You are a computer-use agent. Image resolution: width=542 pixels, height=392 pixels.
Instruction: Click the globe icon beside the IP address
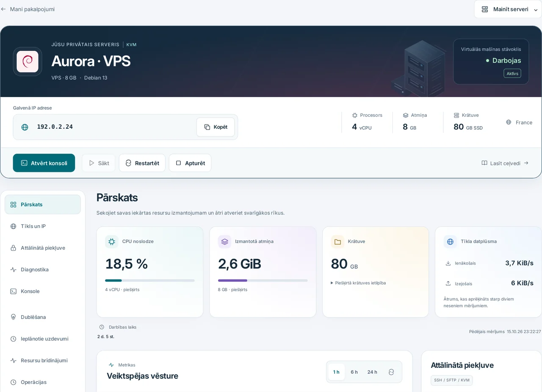[25, 127]
